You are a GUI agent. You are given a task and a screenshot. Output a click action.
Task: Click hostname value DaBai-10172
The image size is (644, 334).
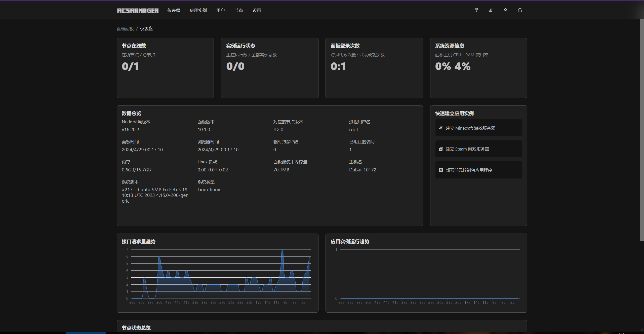(363, 170)
